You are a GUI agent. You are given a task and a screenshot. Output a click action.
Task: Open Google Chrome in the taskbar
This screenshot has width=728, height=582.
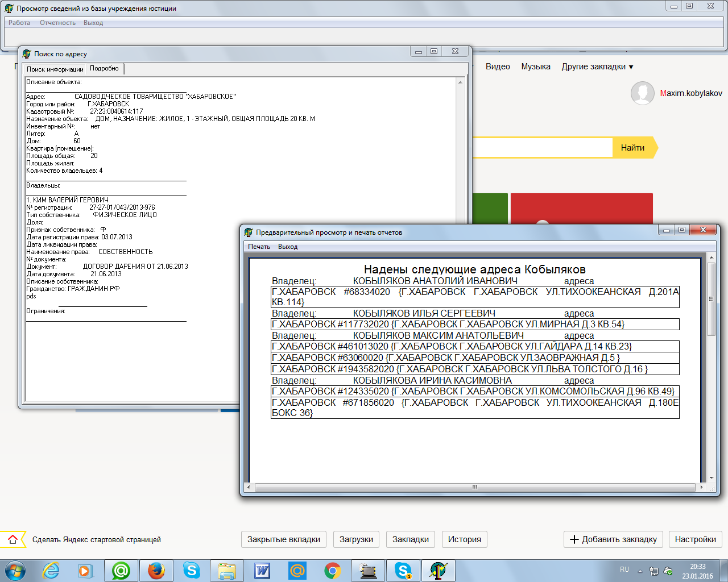coord(333,570)
